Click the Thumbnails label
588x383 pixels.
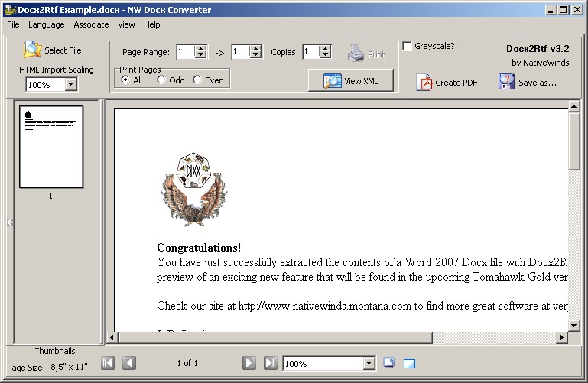tap(55, 351)
